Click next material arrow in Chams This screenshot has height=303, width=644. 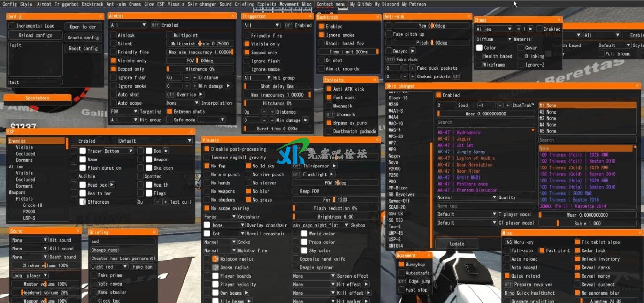(x=531, y=29)
